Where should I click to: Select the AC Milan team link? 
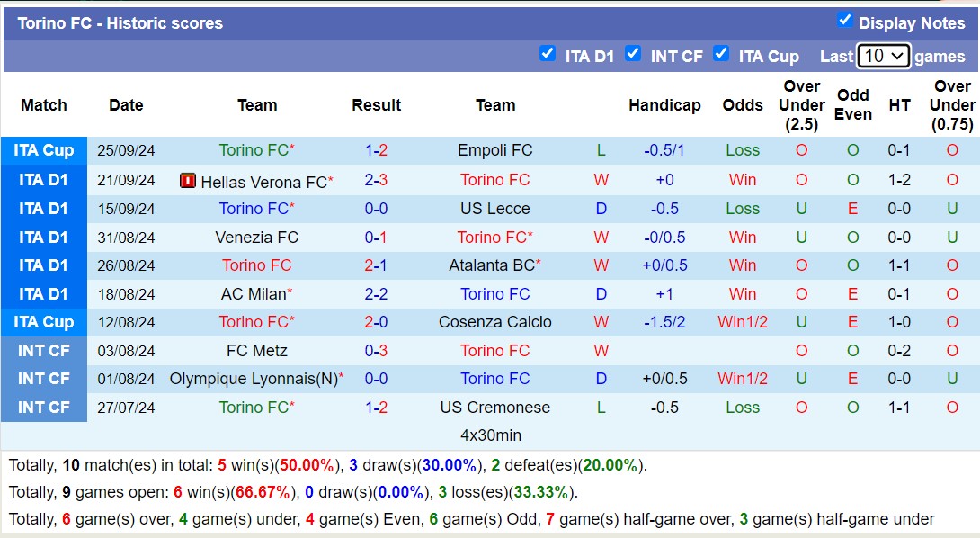pyautogui.click(x=254, y=294)
